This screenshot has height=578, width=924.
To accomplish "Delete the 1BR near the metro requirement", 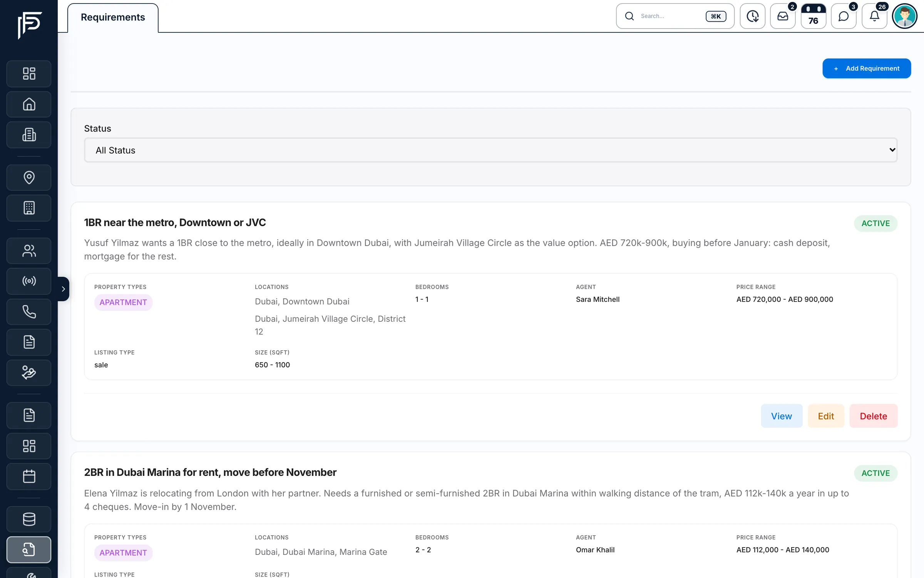I will point(873,416).
